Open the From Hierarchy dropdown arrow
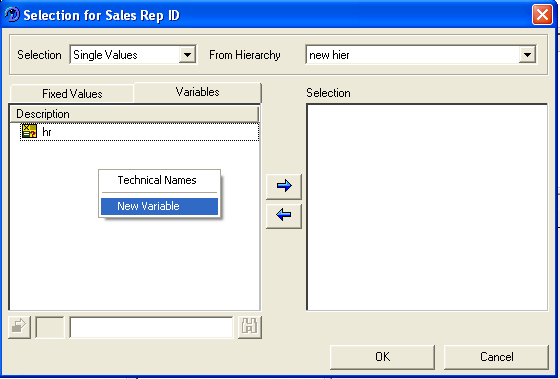This screenshot has height=379, width=560. coord(527,55)
